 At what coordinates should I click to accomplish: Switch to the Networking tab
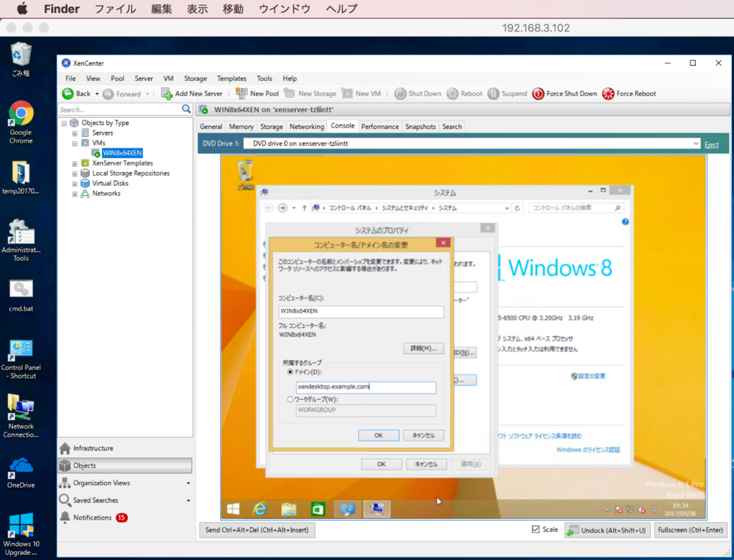[x=307, y=126]
